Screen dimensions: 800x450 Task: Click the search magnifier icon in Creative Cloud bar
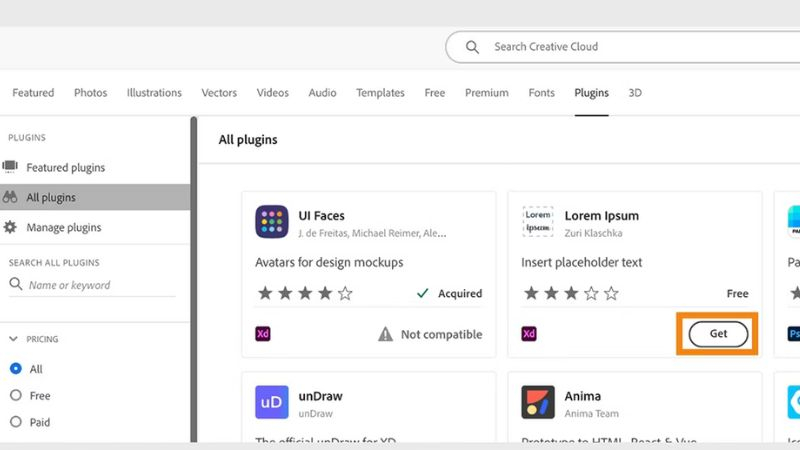pyautogui.click(x=472, y=47)
